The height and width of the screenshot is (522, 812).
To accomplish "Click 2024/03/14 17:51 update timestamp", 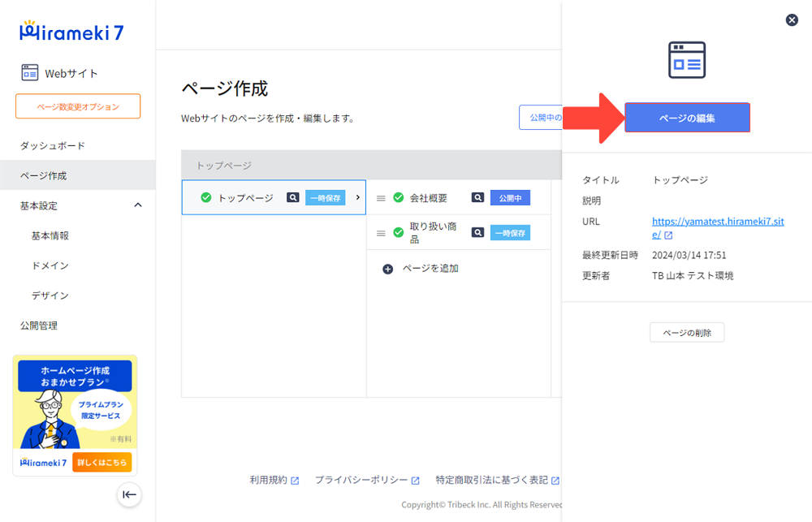I will 689,255.
